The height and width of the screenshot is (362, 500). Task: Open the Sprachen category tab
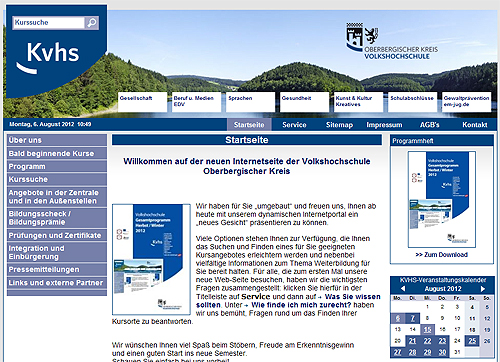[250, 102]
